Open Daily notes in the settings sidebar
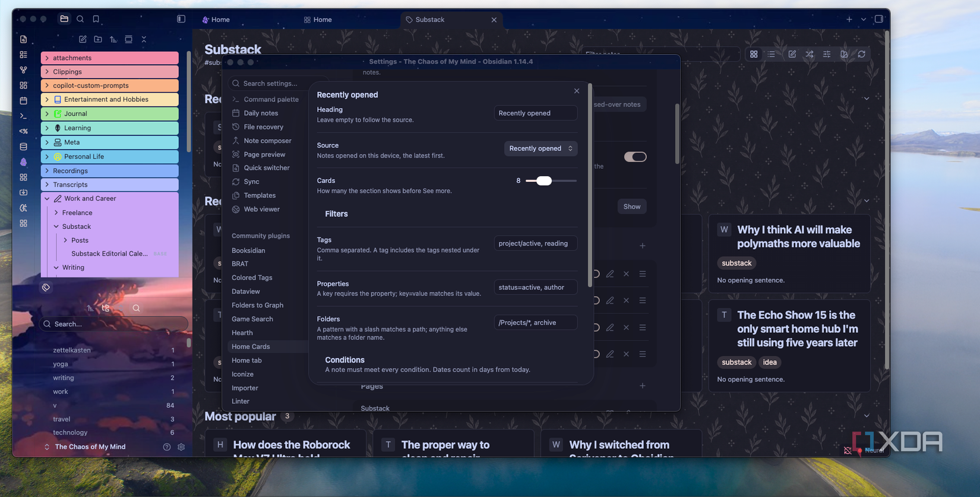Image resolution: width=980 pixels, height=497 pixels. click(261, 113)
